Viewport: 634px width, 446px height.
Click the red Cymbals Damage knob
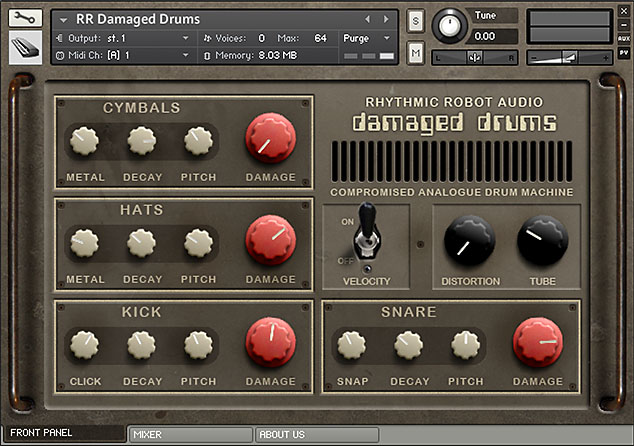(x=271, y=138)
